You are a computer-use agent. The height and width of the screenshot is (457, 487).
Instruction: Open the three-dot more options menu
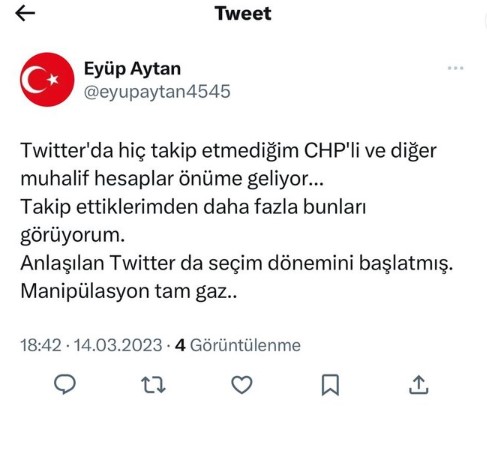click(x=455, y=68)
